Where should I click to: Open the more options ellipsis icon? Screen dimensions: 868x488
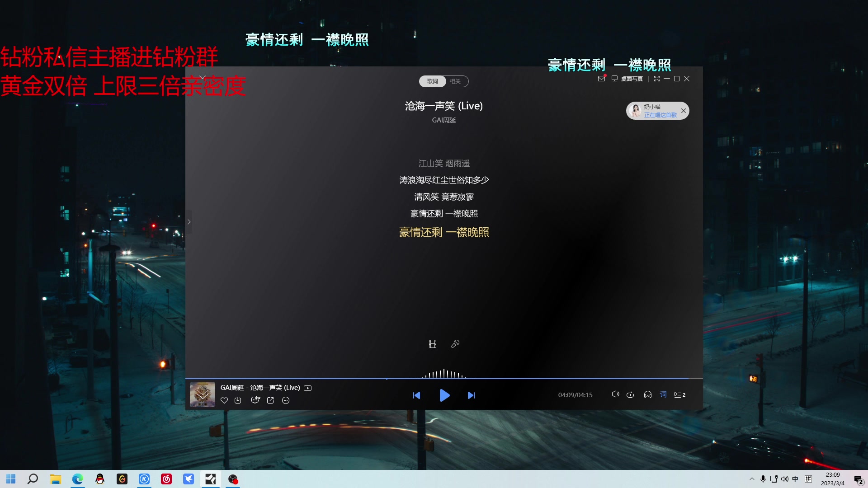tap(286, 400)
